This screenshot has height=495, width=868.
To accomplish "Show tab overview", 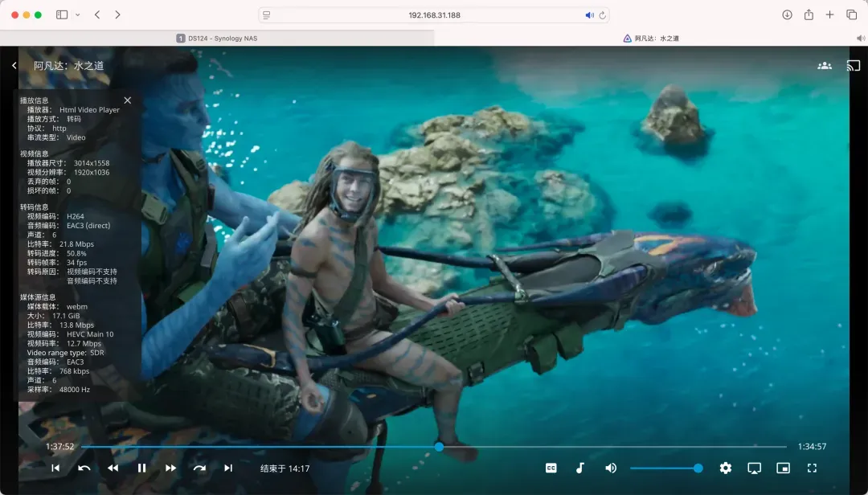I will pyautogui.click(x=851, y=15).
